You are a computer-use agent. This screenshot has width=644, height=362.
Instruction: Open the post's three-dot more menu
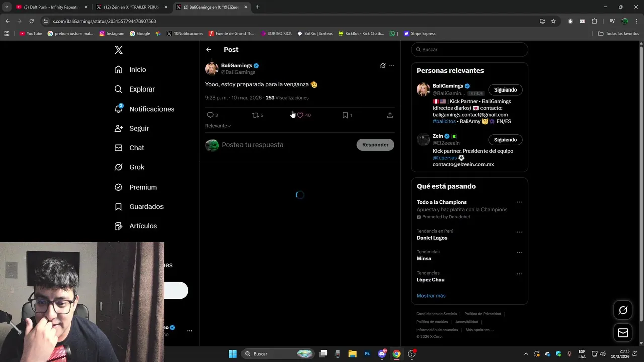392,66
